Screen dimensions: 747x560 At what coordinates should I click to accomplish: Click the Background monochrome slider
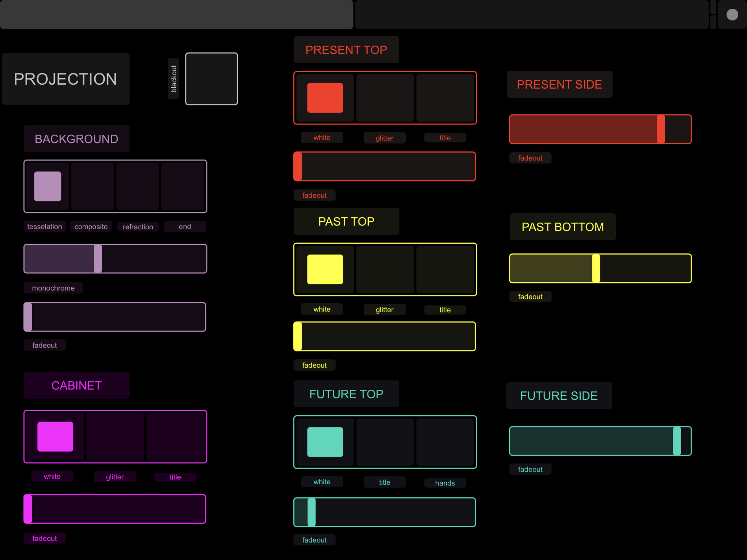pyautogui.click(x=115, y=259)
